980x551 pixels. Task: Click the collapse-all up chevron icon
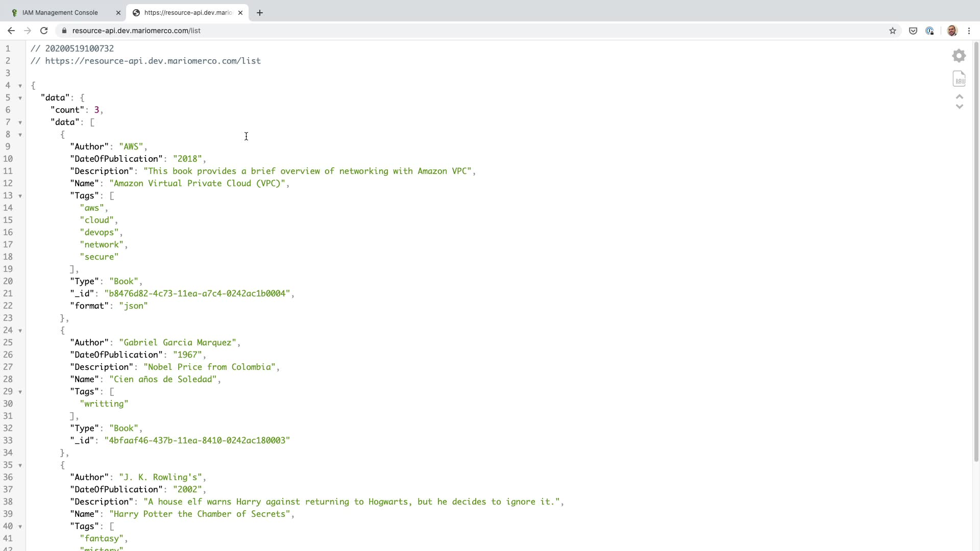[959, 97]
